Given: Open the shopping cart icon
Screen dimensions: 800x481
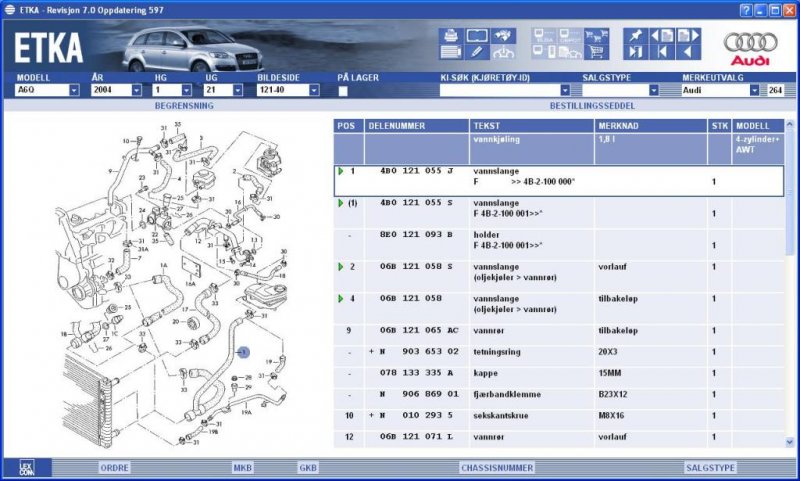Looking at the screenshot, I should coord(594,51).
